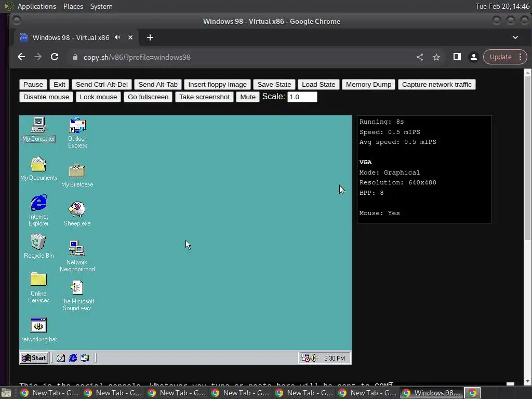This screenshot has height=399, width=532.
Task: Reload the page in Chrome
Action: 55,57
